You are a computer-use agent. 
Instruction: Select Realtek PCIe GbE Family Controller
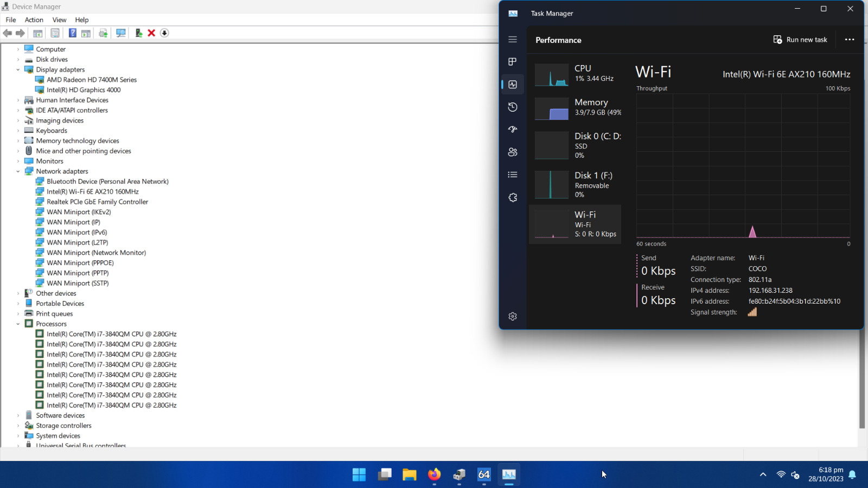click(x=98, y=202)
